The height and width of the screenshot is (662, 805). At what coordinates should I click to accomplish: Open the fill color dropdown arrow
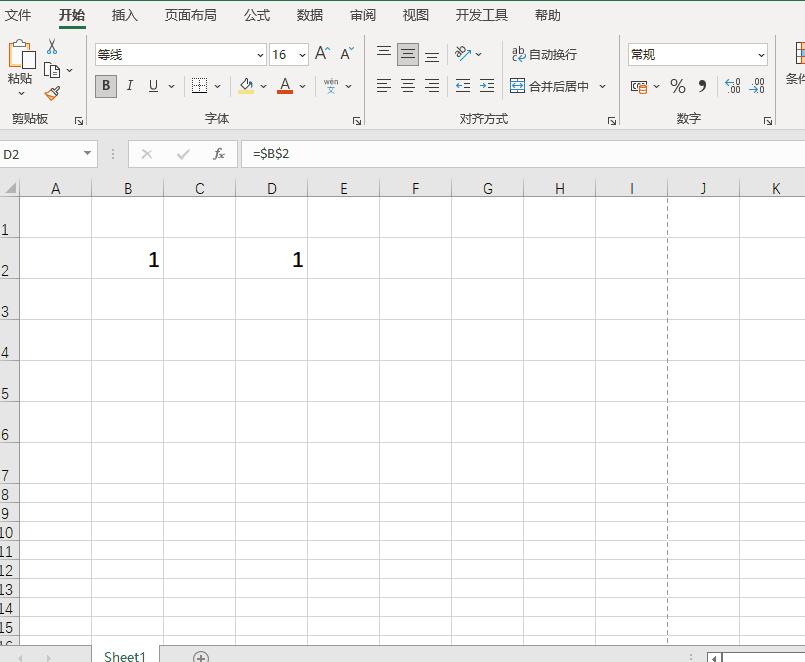[263, 87]
